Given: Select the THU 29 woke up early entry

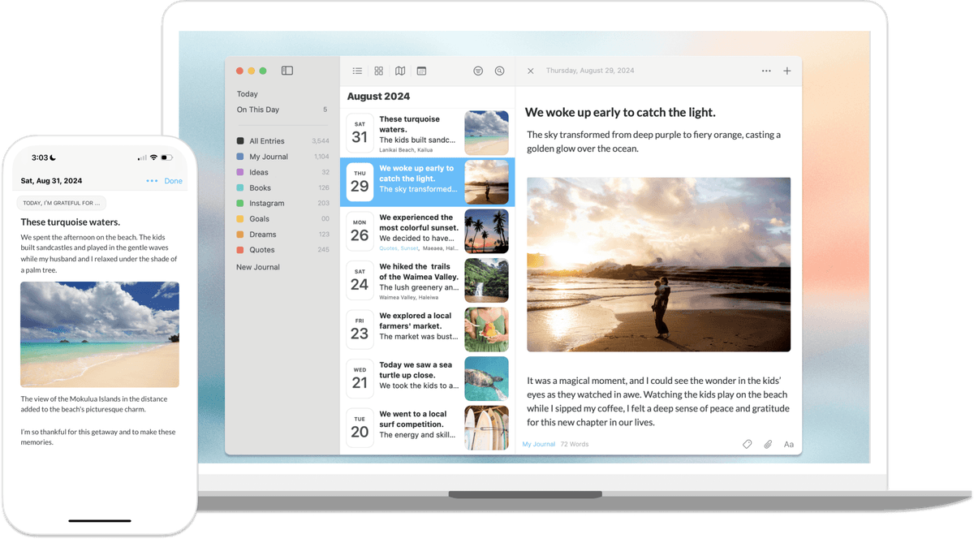Looking at the screenshot, I should pos(428,182).
